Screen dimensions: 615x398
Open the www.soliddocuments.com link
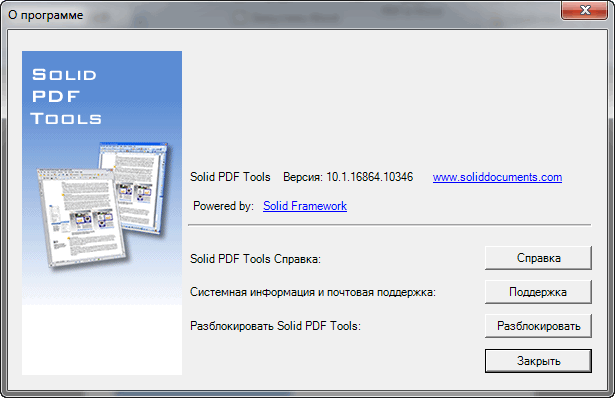[497, 177]
